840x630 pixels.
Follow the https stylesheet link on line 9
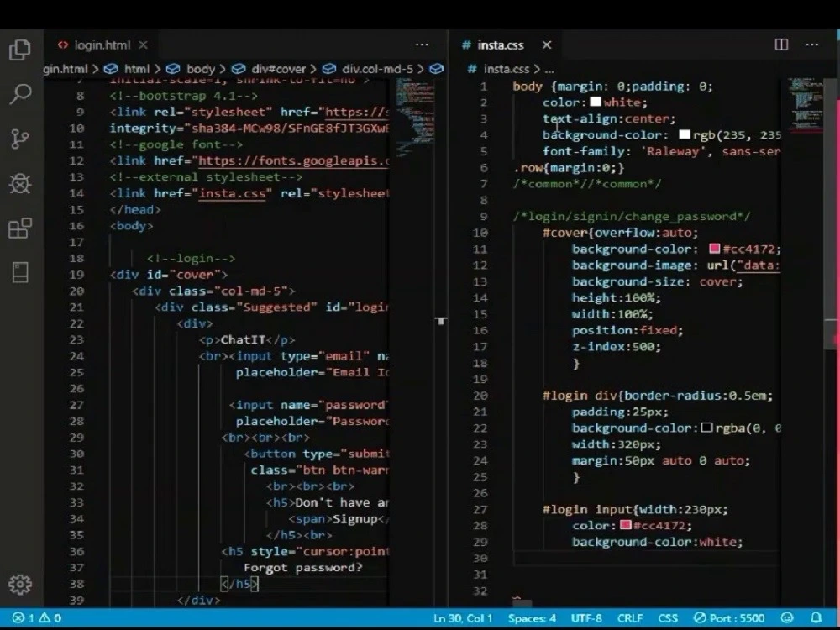pos(357,112)
